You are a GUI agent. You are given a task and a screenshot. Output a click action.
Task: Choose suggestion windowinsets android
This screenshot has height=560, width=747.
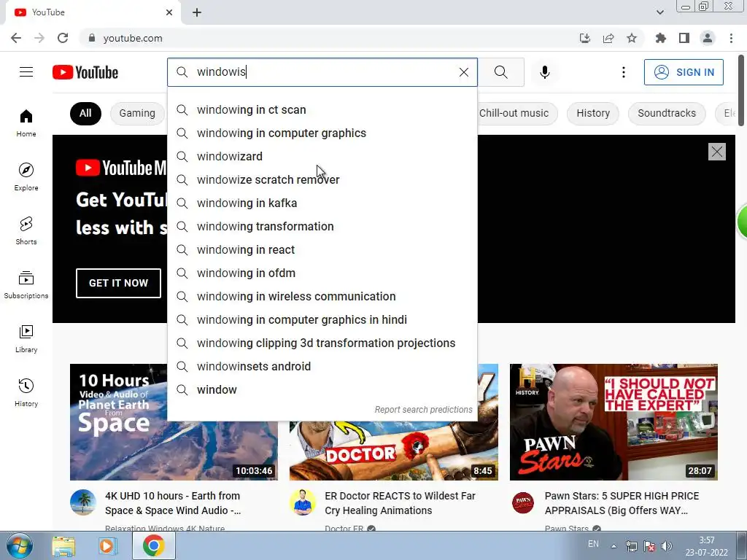(322, 366)
